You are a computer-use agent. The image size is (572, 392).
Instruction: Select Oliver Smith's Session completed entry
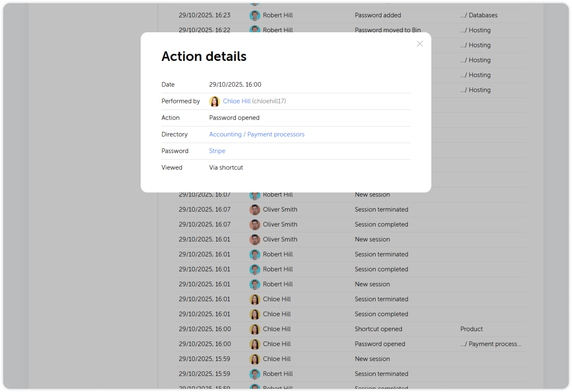point(381,224)
